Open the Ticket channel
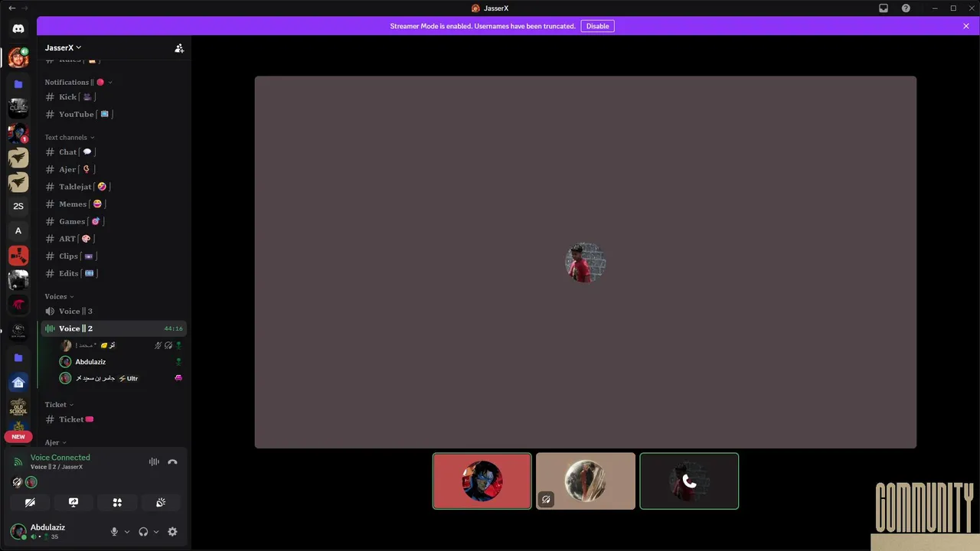Image resolution: width=980 pixels, height=551 pixels. click(114, 419)
